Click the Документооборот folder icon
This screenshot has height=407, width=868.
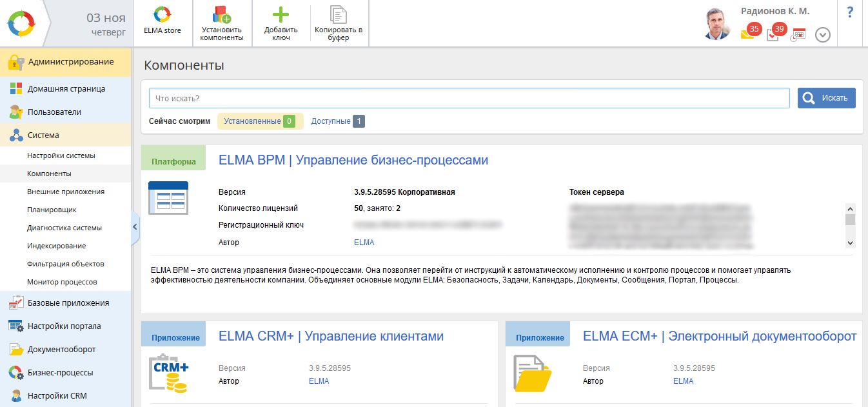[16, 350]
